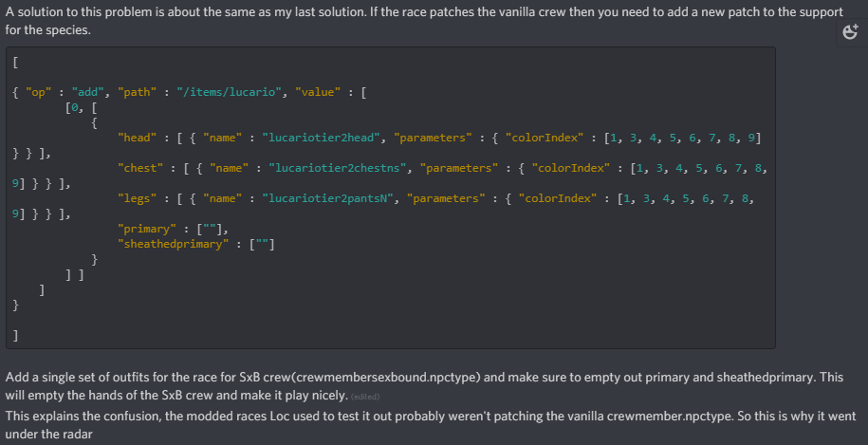Click the "primary" key in code block
This screenshot has width=868, height=445.
(x=147, y=229)
